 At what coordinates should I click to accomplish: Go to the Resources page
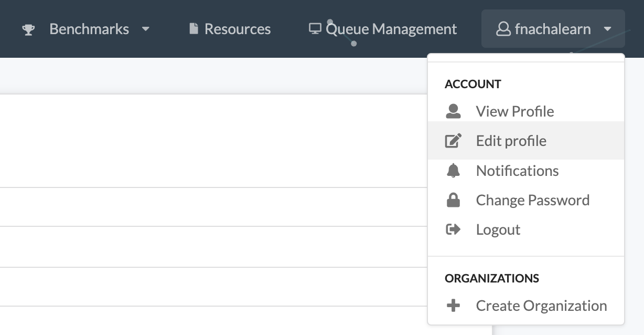pos(237,29)
